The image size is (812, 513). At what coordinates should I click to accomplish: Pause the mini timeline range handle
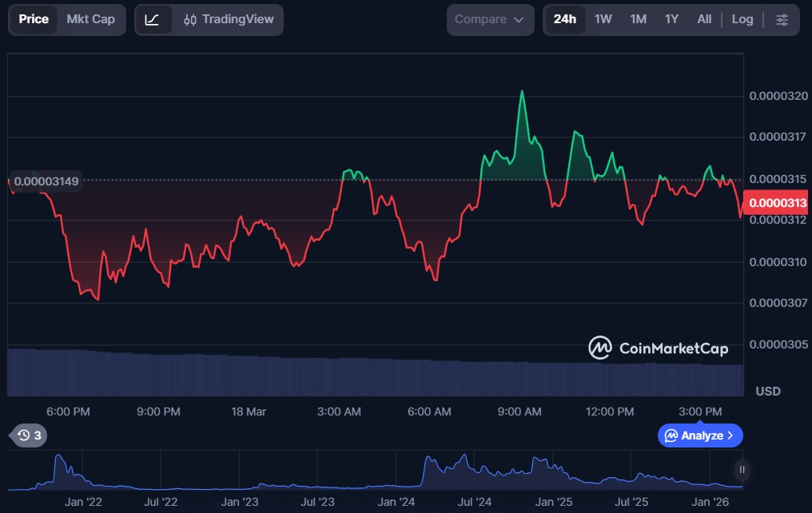tap(742, 470)
